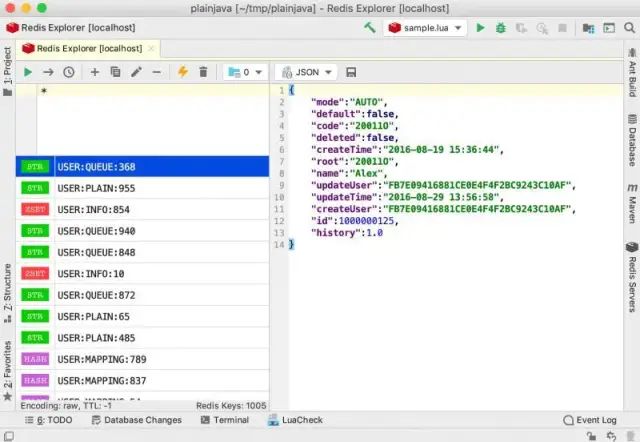Open the history clock icon

click(x=69, y=72)
